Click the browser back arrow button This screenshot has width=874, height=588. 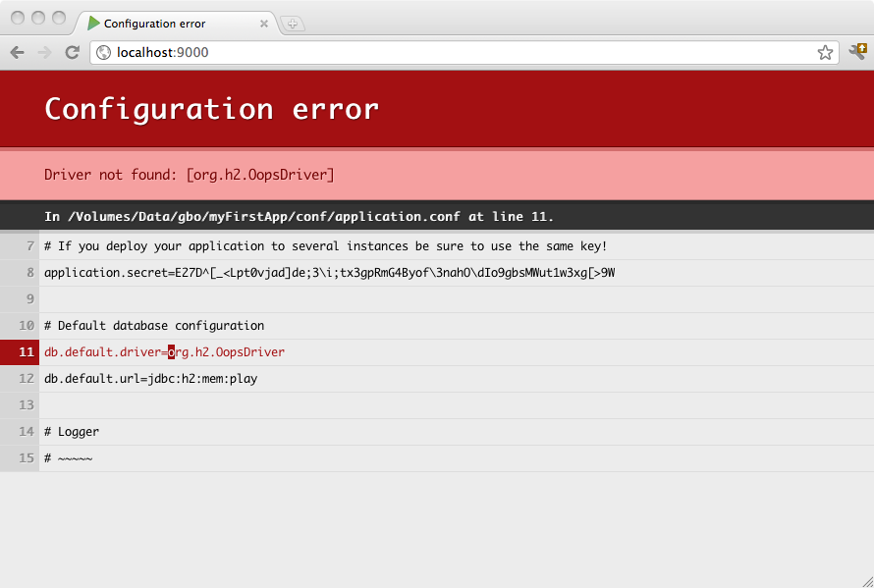[17, 52]
